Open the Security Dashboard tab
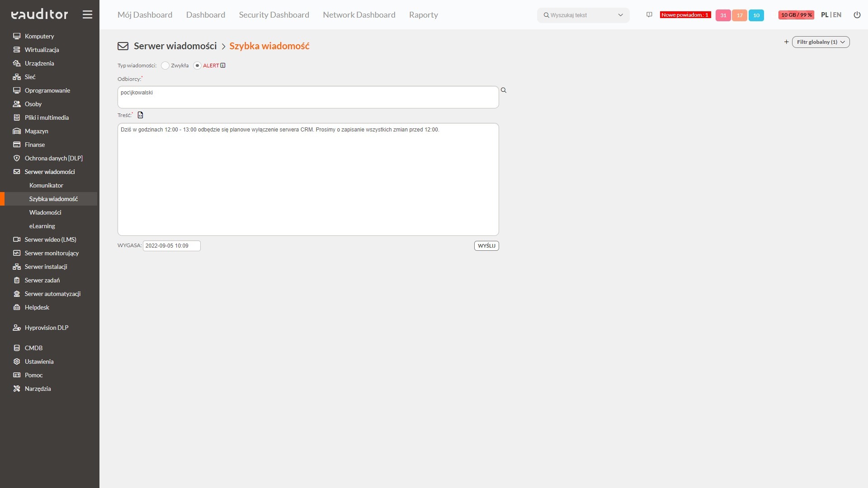Viewport: 868px width, 488px height. coord(274,15)
